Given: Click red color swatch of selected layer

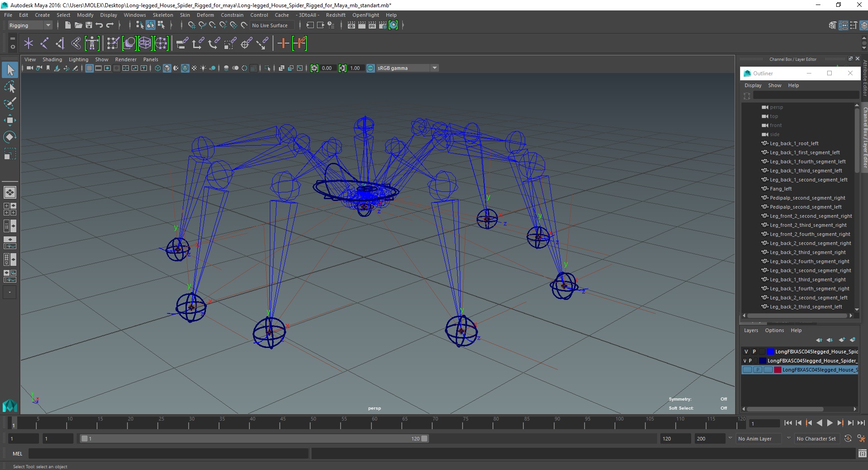Looking at the screenshot, I should click(778, 370).
